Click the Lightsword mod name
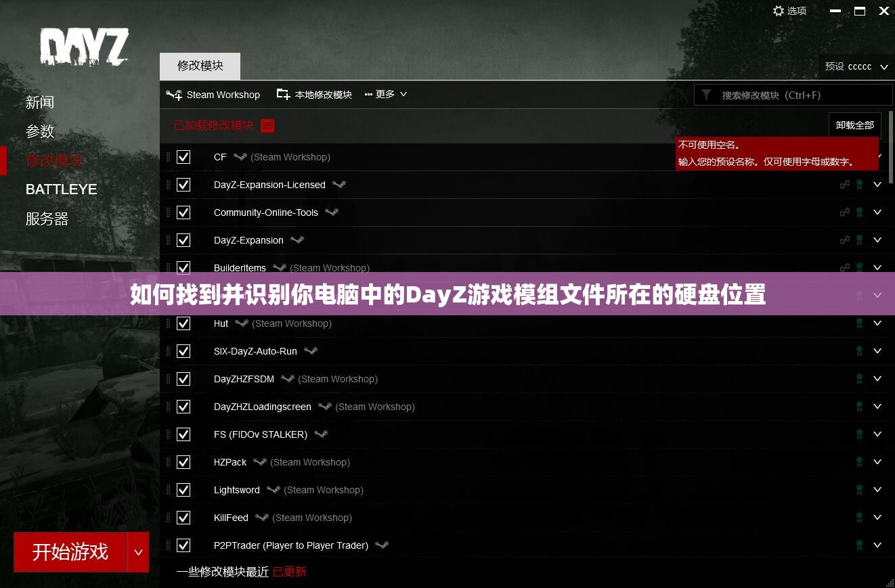The image size is (895, 588). [x=236, y=490]
